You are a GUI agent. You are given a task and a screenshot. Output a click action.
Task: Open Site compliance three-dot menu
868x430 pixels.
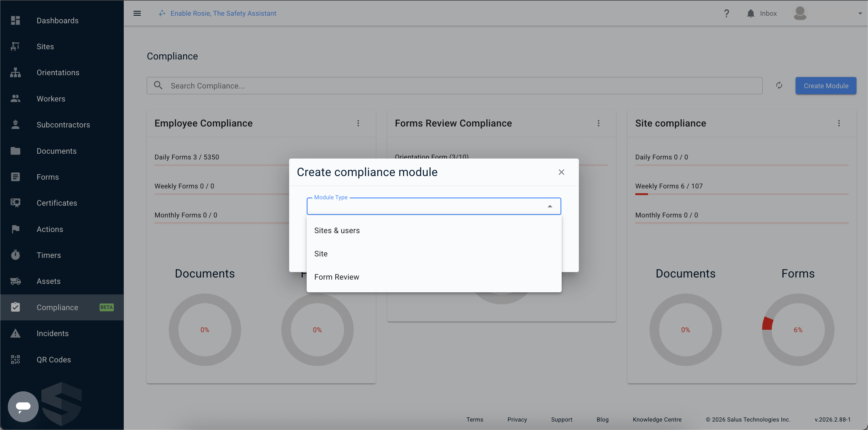pos(838,123)
